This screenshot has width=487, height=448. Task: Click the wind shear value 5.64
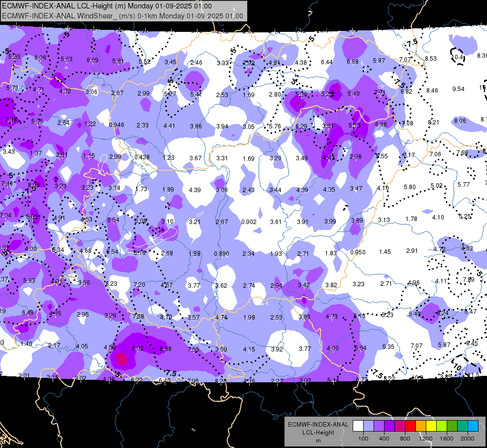tap(361, 348)
